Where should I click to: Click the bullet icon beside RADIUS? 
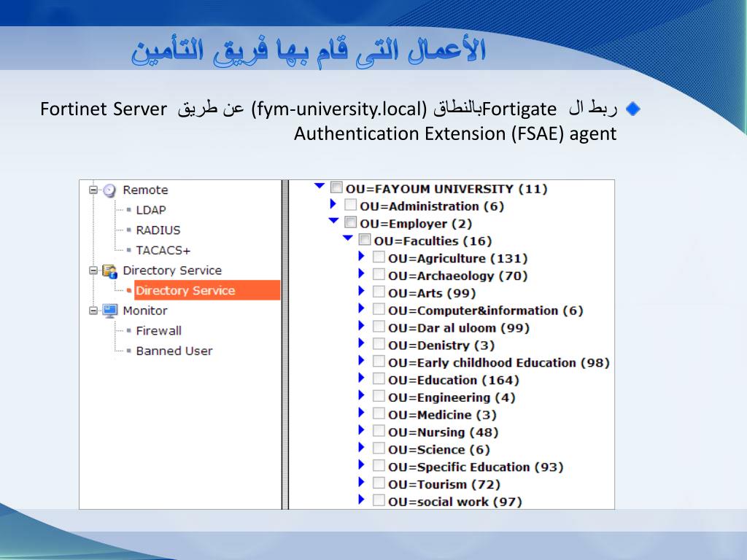128,230
